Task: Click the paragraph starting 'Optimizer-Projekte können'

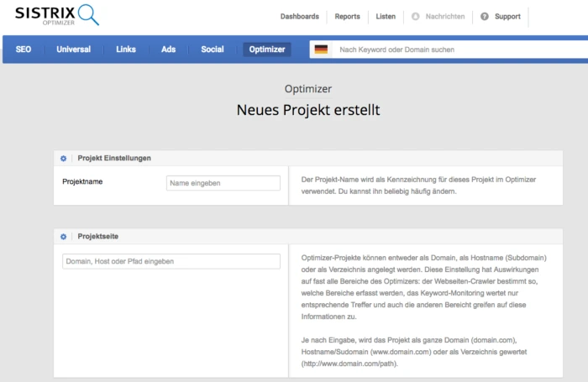Action: [x=423, y=287]
